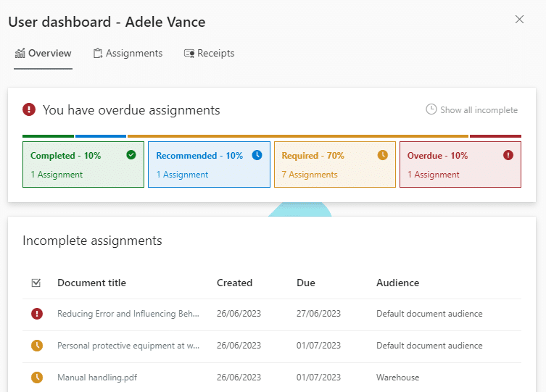Screen dimensions: 546x392
Task: Click clock icon on Manual handling.pdf row
Action: 37,378
